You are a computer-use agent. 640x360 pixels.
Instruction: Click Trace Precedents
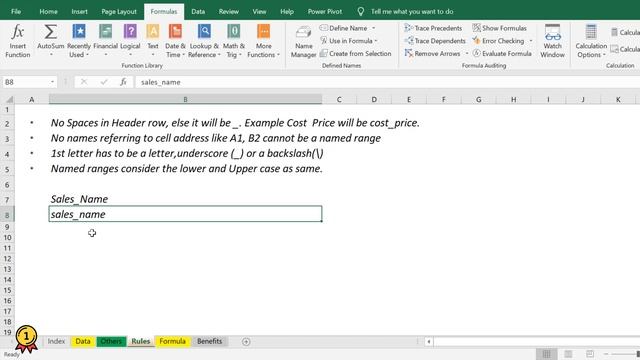433,28
